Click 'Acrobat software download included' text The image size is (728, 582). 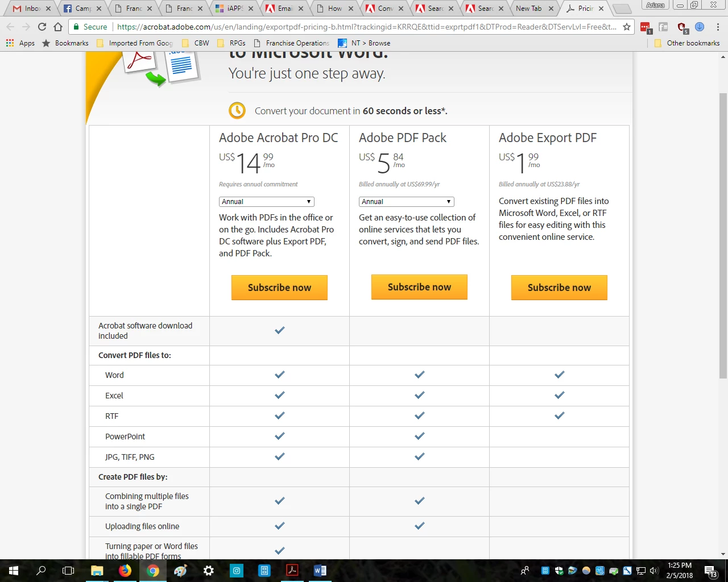(x=146, y=331)
